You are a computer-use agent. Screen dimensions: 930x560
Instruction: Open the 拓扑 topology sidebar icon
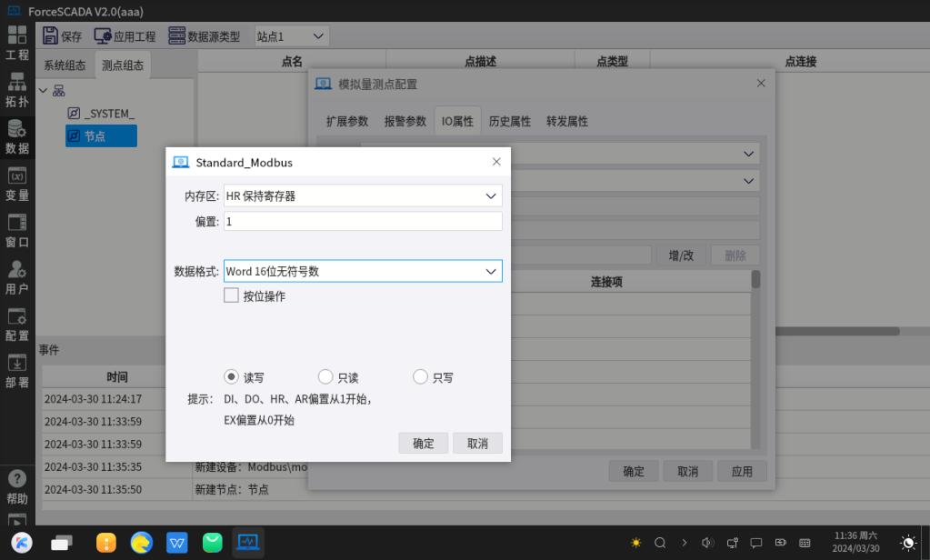(17, 90)
